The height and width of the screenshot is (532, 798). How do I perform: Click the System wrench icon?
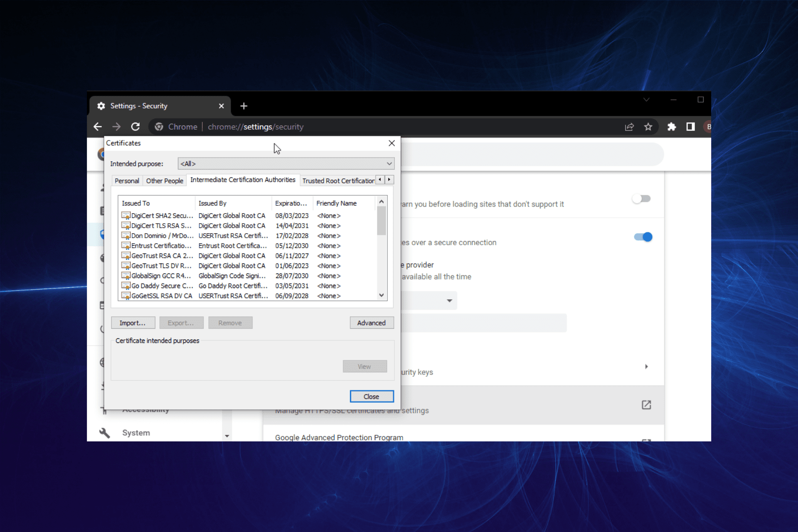104,433
